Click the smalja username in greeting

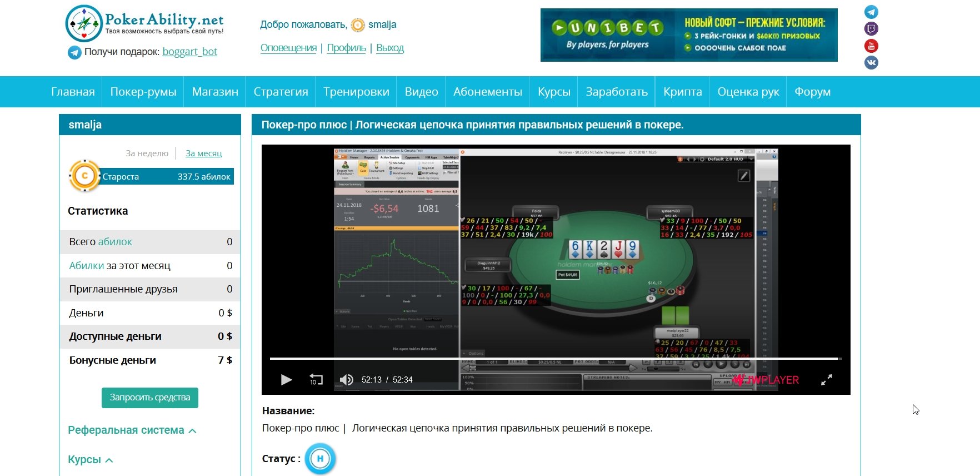(x=382, y=25)
